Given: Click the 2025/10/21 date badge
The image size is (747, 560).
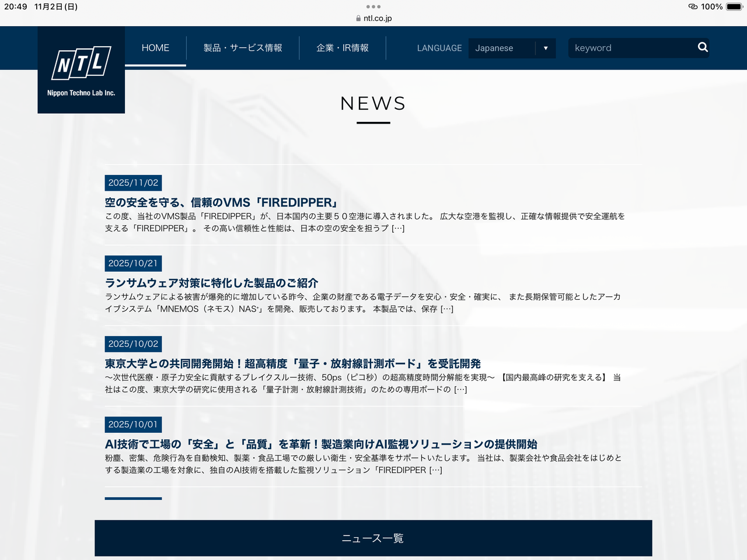Looking at the screenshot, I should click(x=133, y=263).
